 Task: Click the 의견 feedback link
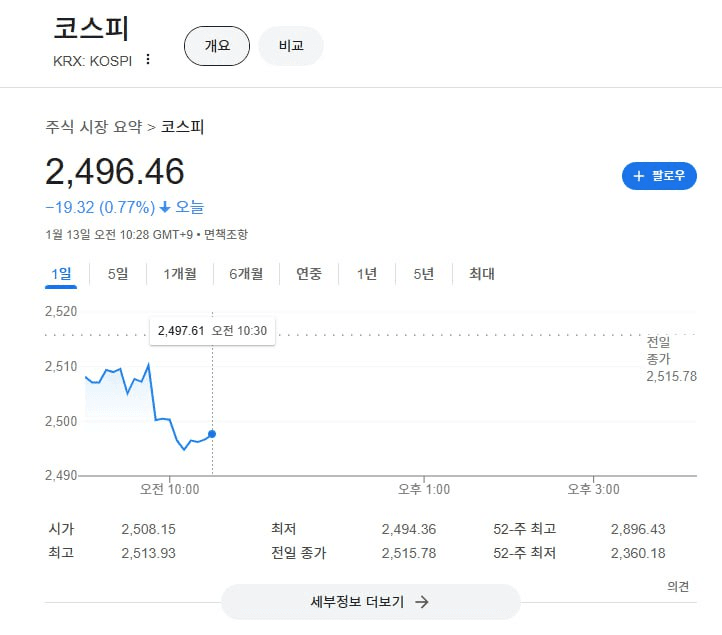click(x=678, y=587)
